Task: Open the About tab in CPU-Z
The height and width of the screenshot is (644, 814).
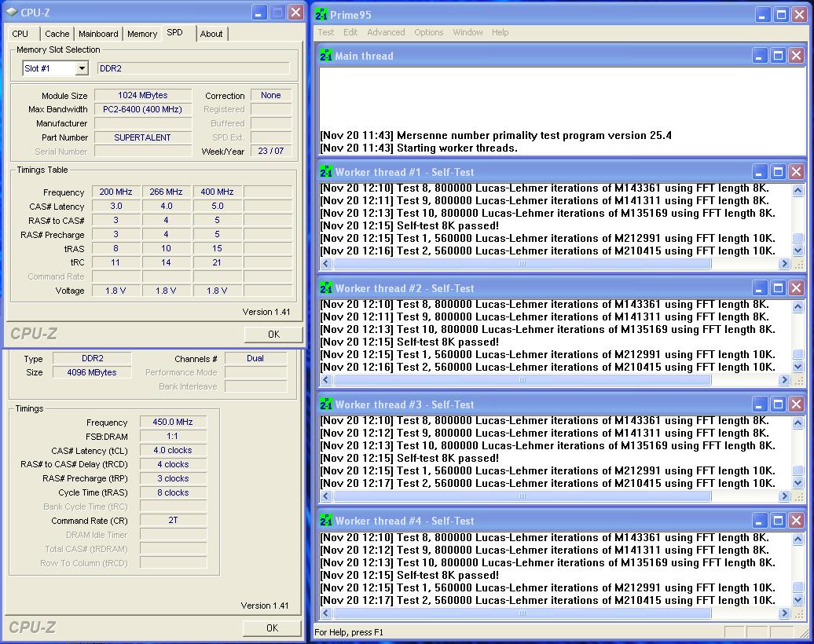Action: (x=211, y=34)
